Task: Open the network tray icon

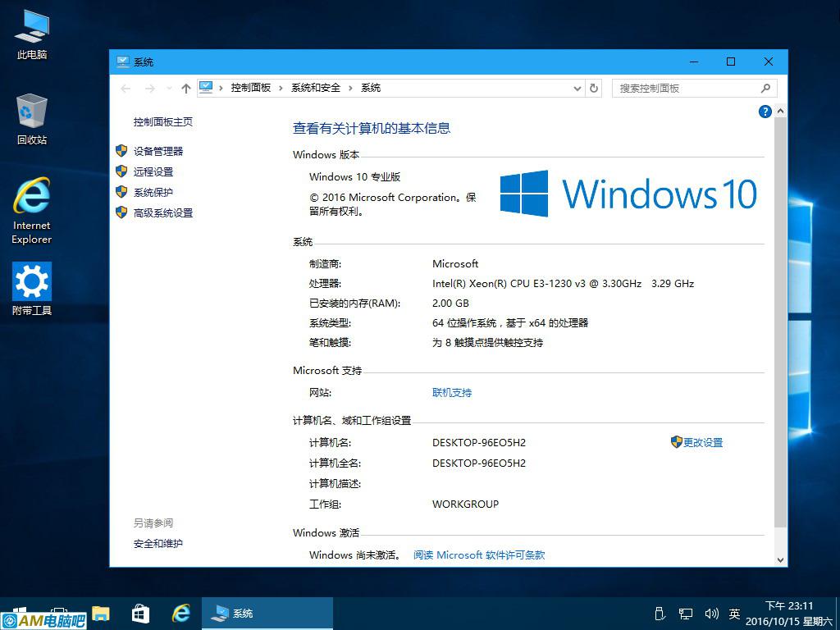Action: click(x=686, y=614)
